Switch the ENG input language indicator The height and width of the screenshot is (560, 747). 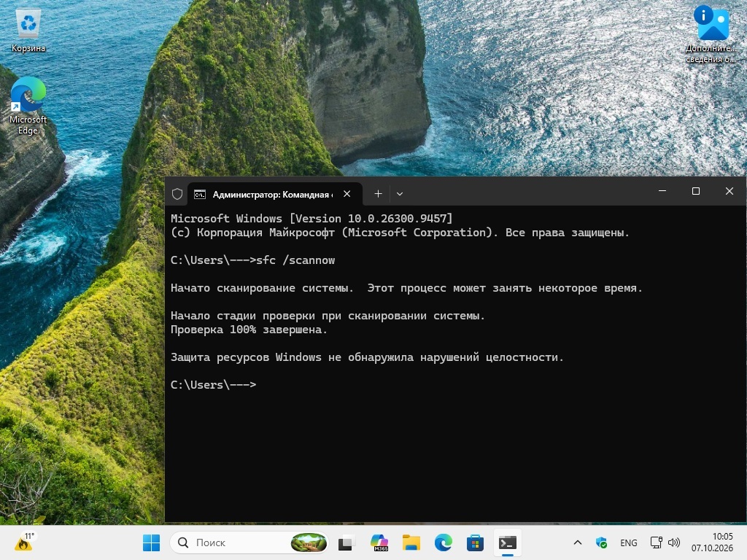pos(628,542)
